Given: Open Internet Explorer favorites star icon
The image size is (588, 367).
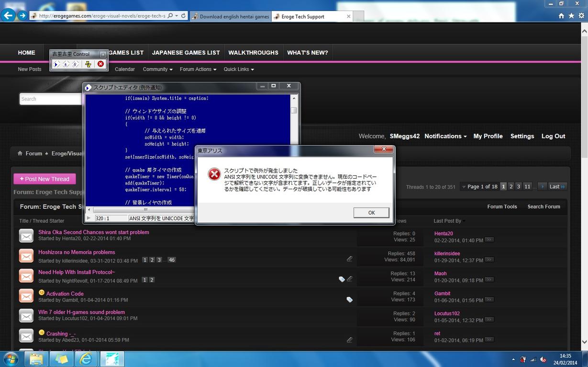Looking at the screenshot, I should coord(571,16).
